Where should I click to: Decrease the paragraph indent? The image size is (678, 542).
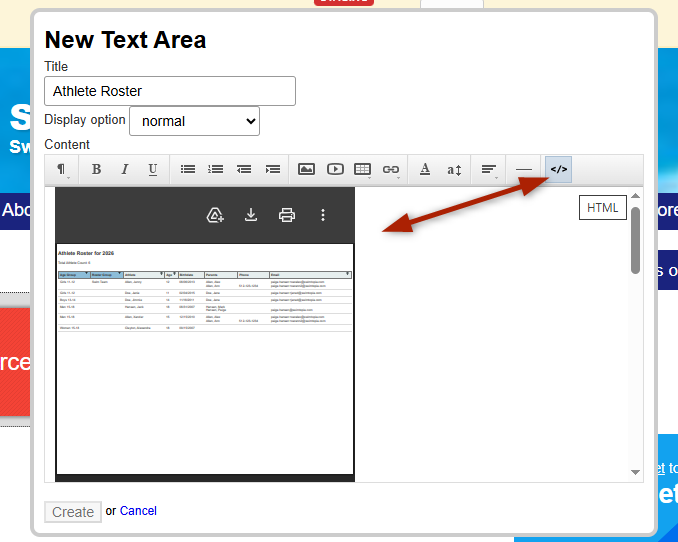[x=243, y=170]
